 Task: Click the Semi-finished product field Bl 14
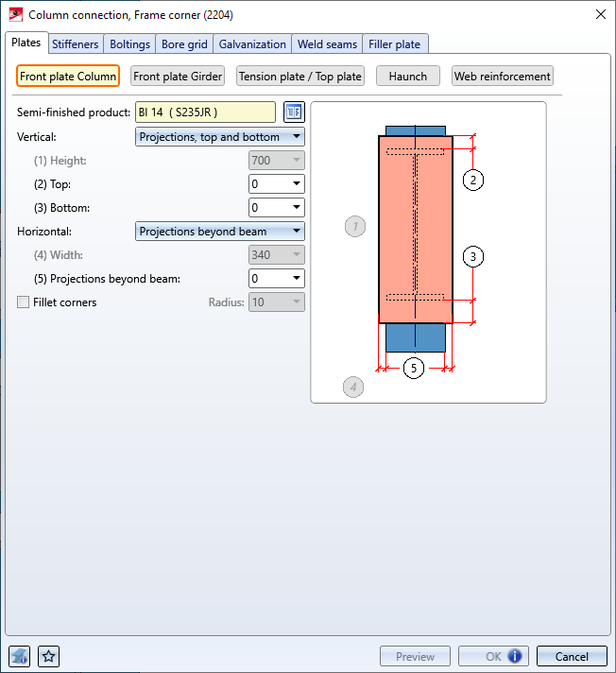205,112
